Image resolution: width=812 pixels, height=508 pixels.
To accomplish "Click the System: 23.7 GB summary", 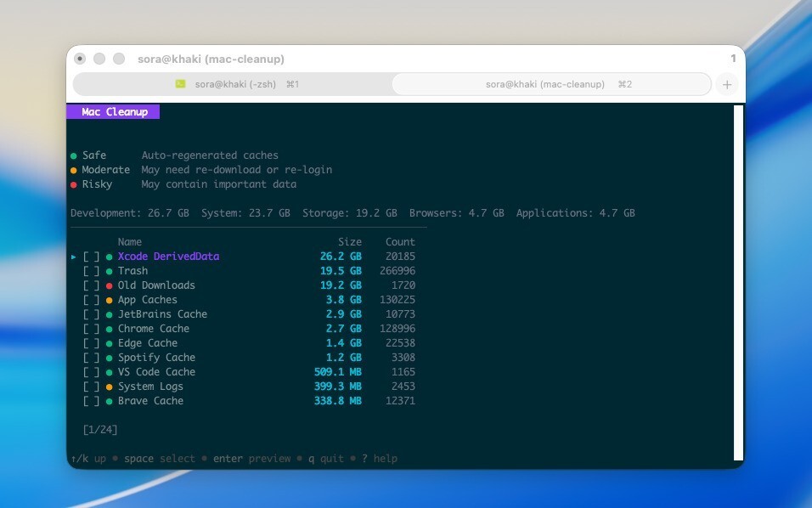I will 245,213.
